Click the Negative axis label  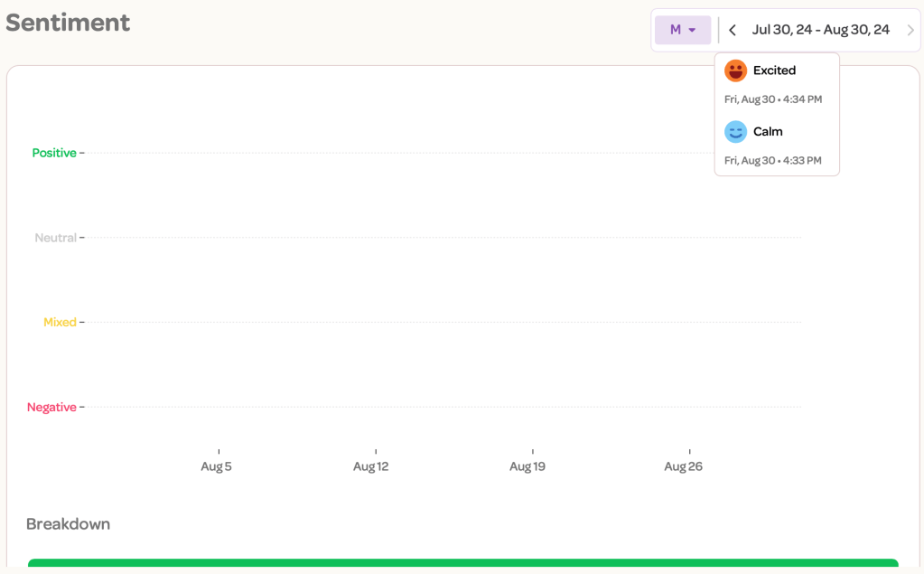pos(51,407)
